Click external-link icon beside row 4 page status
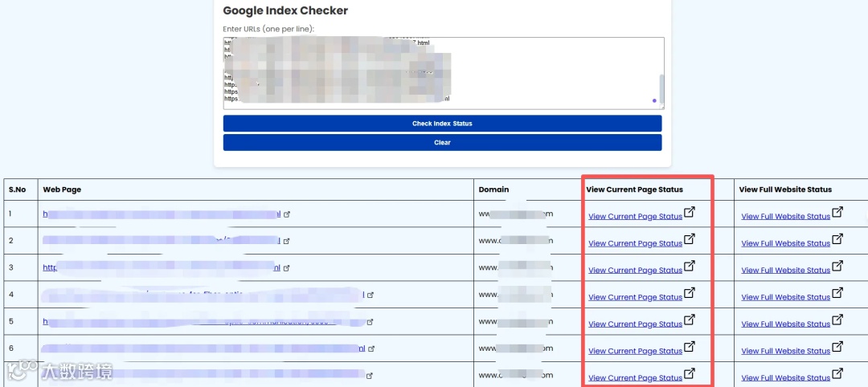 point(690,292)
